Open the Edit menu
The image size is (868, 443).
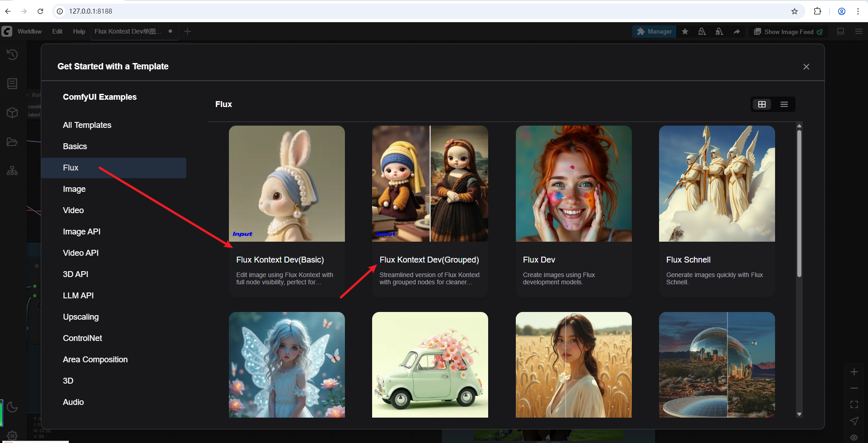(x=57, y=31)
